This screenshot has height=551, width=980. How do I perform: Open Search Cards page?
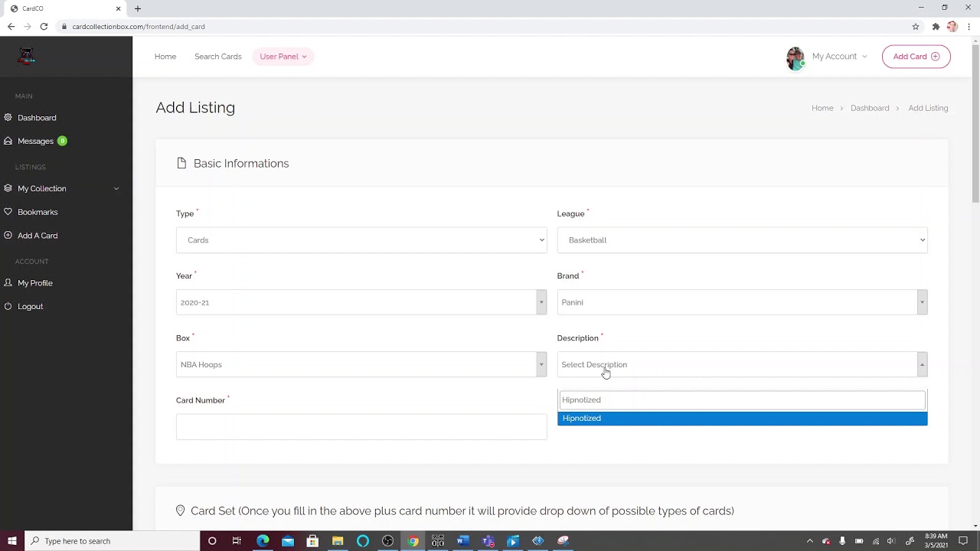217,57
